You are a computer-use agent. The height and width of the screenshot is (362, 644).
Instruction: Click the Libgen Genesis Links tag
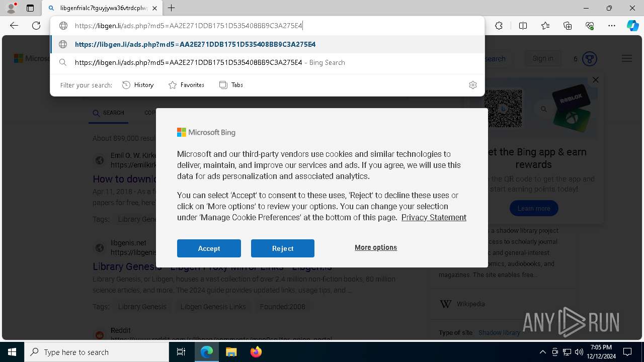click(x=213, y=307)
